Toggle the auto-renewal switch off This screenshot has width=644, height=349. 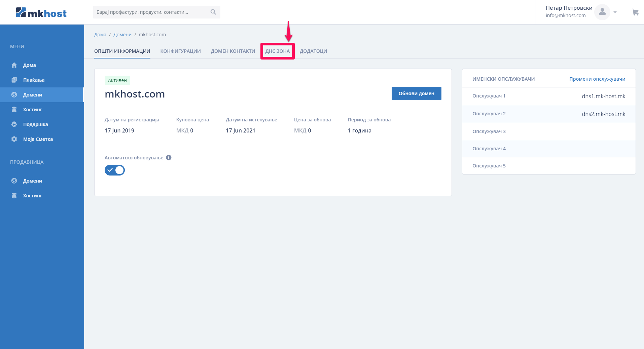click(115, 170)
